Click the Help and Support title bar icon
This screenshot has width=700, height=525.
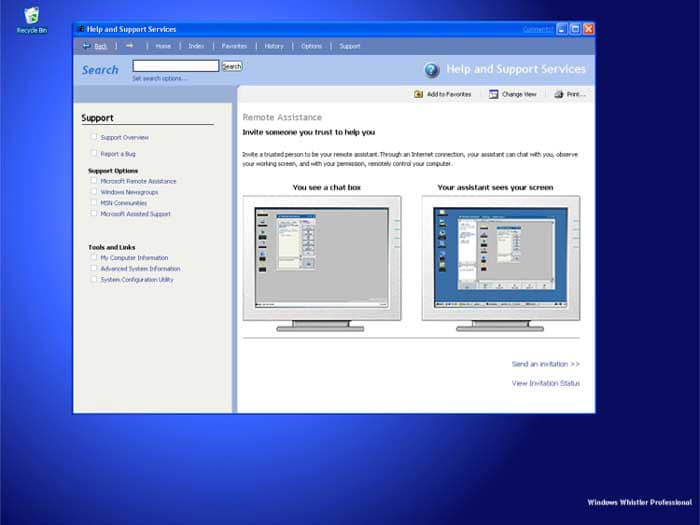[80, 29]
